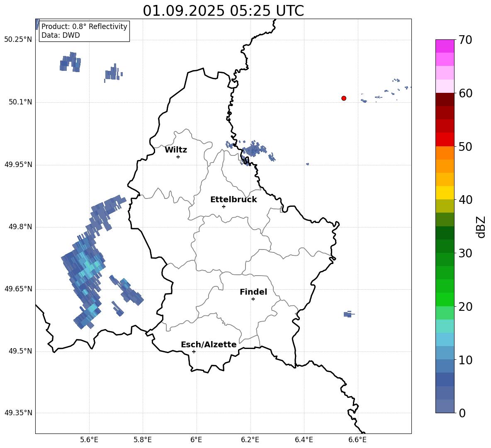Viewport: 491px width, 448px height.
Task: Click the 20 tick label on colorbar
Action: point(465,307)
